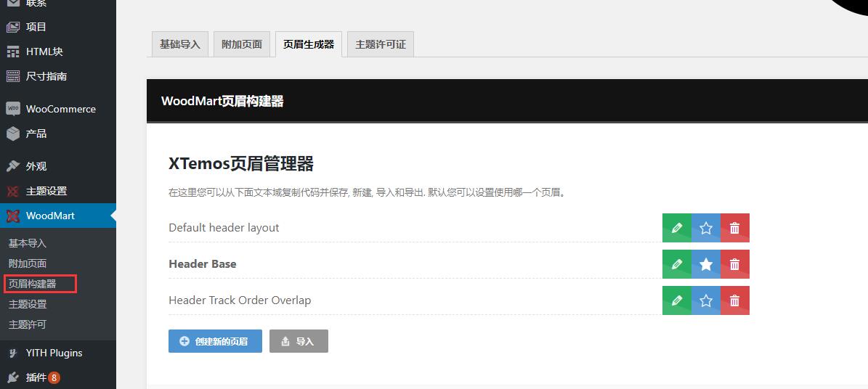Click the WoodMart red logo icon
The width and height of the screenshot is (868, 389).
click(13, 216)
